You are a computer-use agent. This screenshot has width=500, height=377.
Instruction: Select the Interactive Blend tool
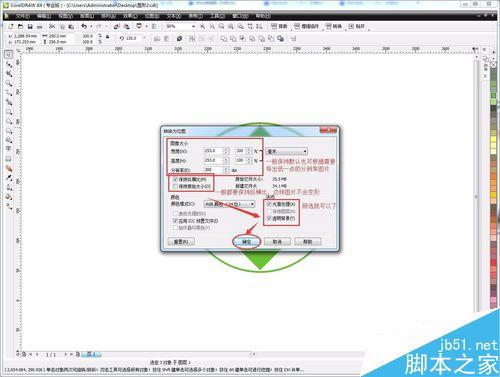[9, 168]
